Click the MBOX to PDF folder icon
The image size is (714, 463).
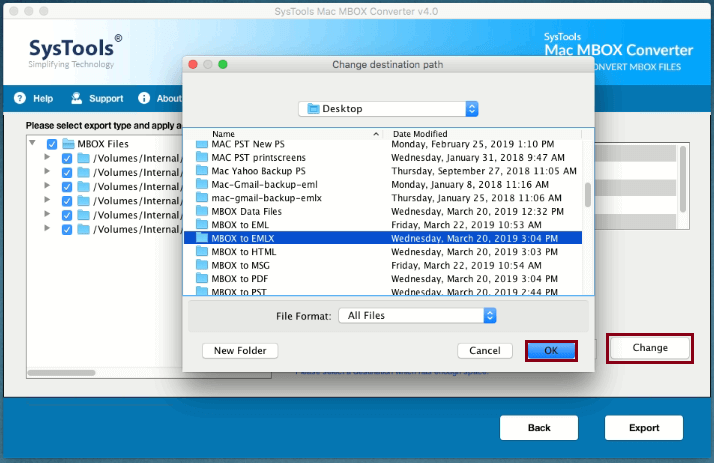click(202, 278)
